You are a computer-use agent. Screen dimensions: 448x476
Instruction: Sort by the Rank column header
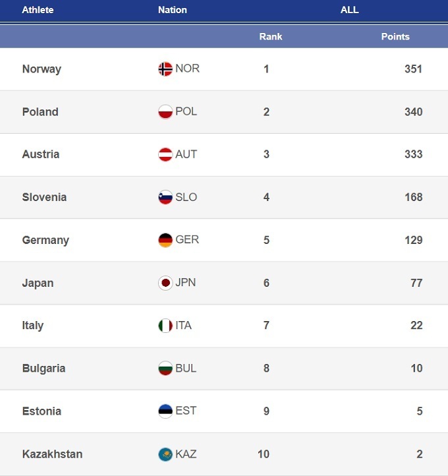point(270,37)
